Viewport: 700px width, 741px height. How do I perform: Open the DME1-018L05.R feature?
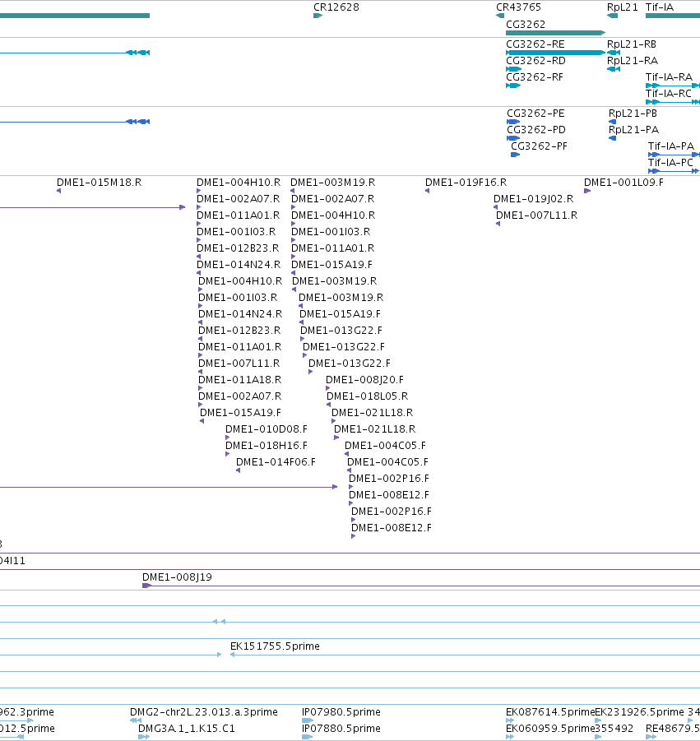click(x=367, y=396)
